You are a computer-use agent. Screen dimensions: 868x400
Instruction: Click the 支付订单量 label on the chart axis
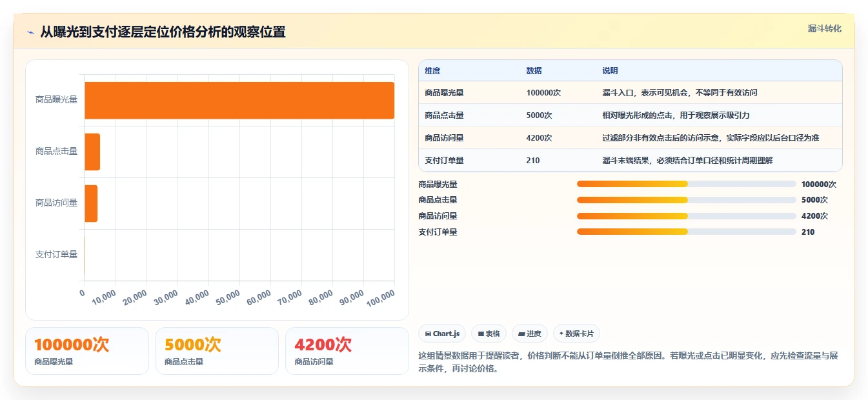[56, 255]
